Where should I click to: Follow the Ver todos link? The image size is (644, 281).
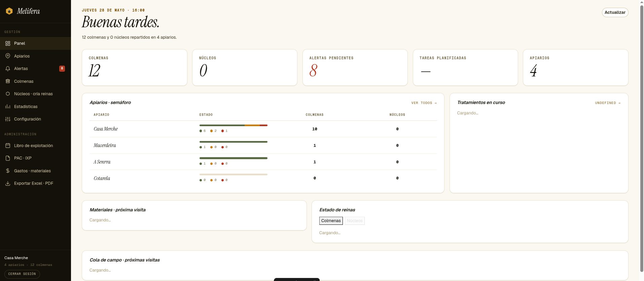click(x=424, y=103)
